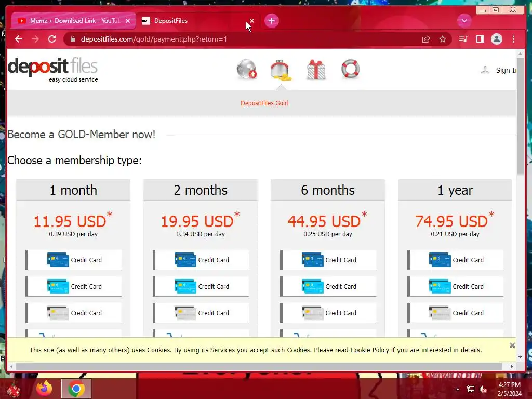The height and width of the screenshot is (399, 532).
Task: Pay 6 months with gray Credit Card
Action: coord(328,313)
